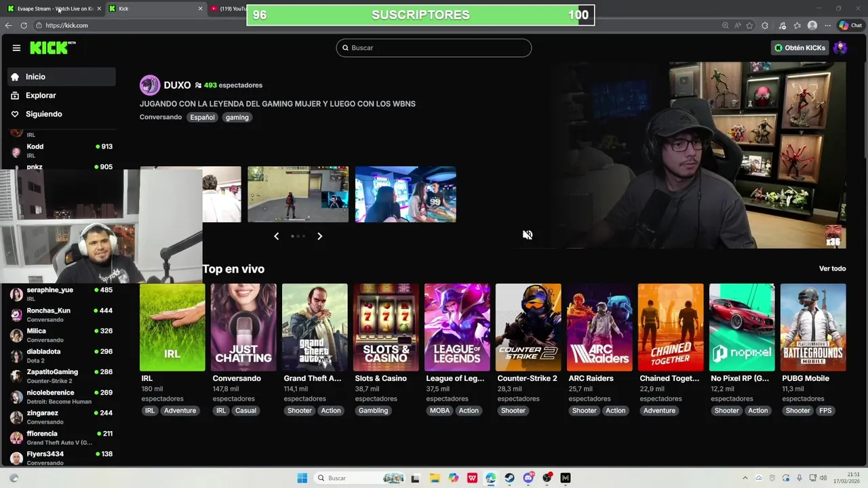Image resolution: width=868 pixels, height=488 pixels.
Task: Open Siguiendo in the sidebar
Action: click(62, 114)
